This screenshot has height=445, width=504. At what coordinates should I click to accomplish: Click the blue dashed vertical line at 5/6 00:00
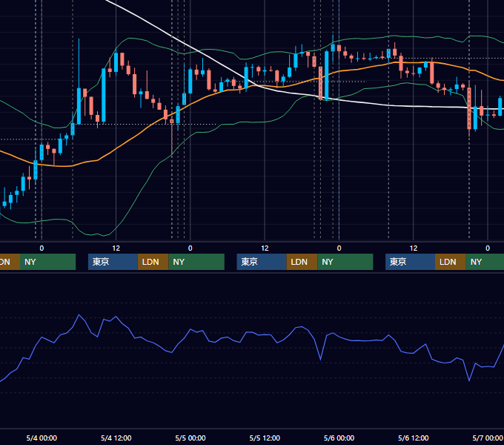[x=339, y=161]
